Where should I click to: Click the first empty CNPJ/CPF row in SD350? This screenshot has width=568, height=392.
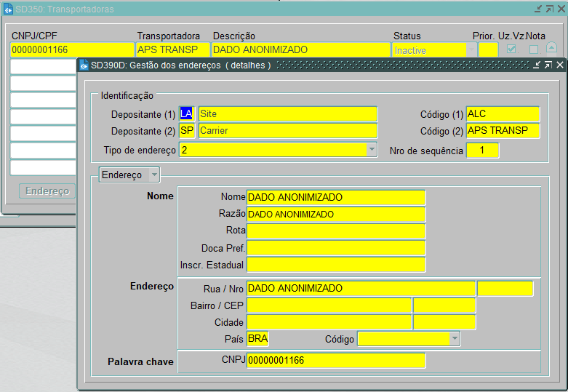43,67
